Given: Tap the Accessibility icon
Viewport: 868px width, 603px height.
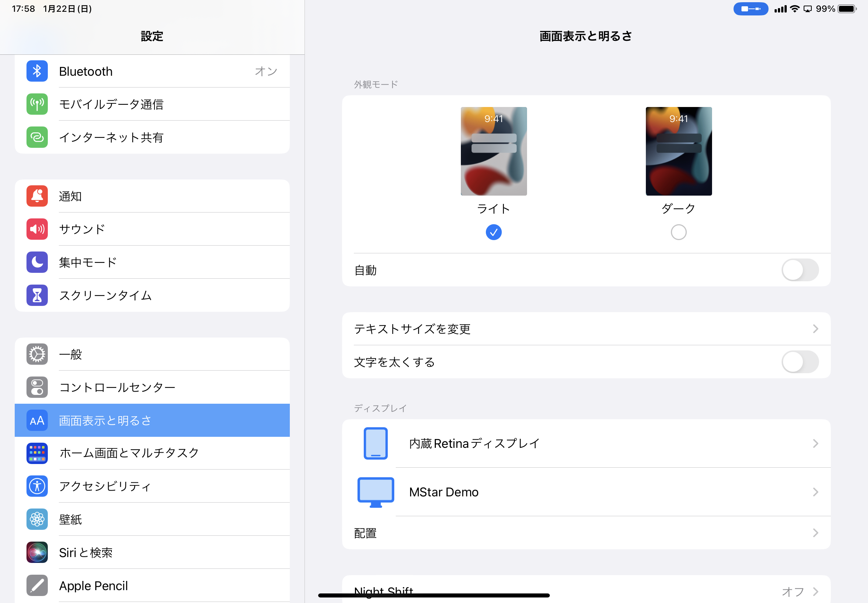Looking at the screenshot, I should (x=37, y=486).
